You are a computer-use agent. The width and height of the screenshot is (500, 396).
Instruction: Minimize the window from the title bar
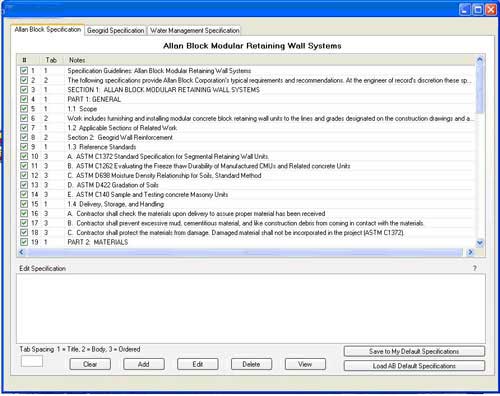tap(465, 10)
